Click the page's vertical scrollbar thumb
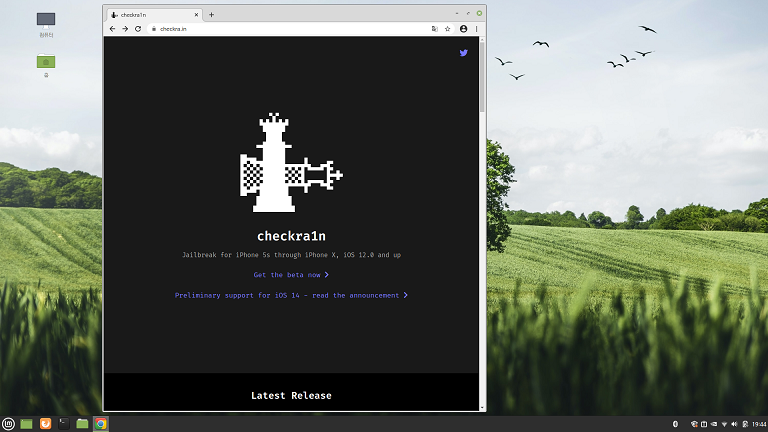The height and width of the screenshot is (432, 768). click(482, 77)
